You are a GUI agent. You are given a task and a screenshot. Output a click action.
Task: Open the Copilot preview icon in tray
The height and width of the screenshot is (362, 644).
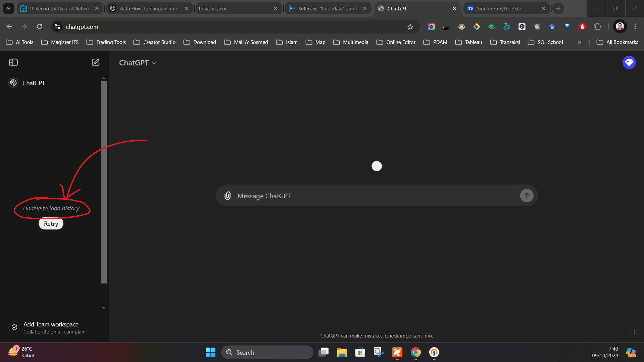[x=631, y=352]
